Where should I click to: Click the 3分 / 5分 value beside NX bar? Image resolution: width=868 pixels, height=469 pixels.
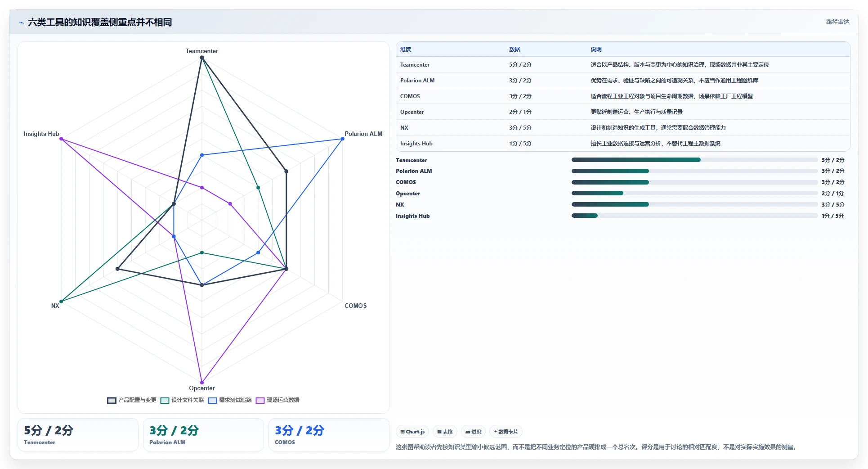point(833,204)
